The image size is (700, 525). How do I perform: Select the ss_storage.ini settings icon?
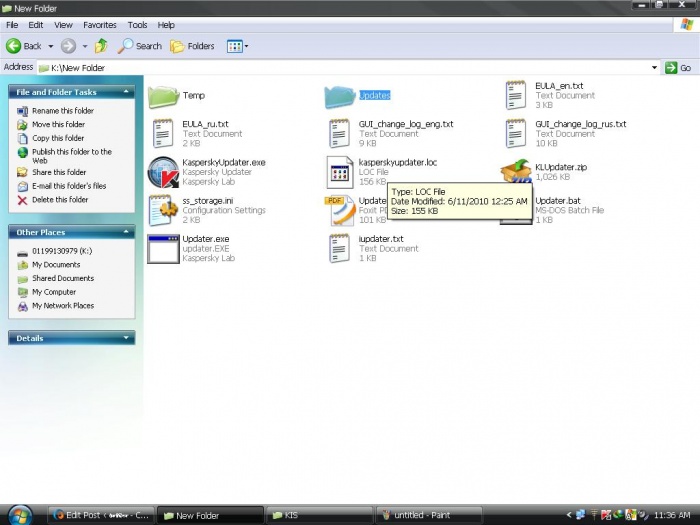tap(163, 210)
